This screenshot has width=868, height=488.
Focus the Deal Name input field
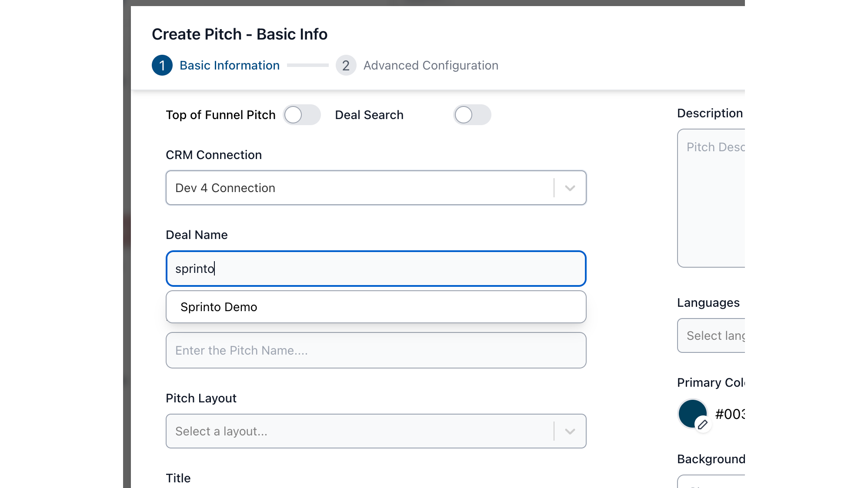click(x=376, y=269)
